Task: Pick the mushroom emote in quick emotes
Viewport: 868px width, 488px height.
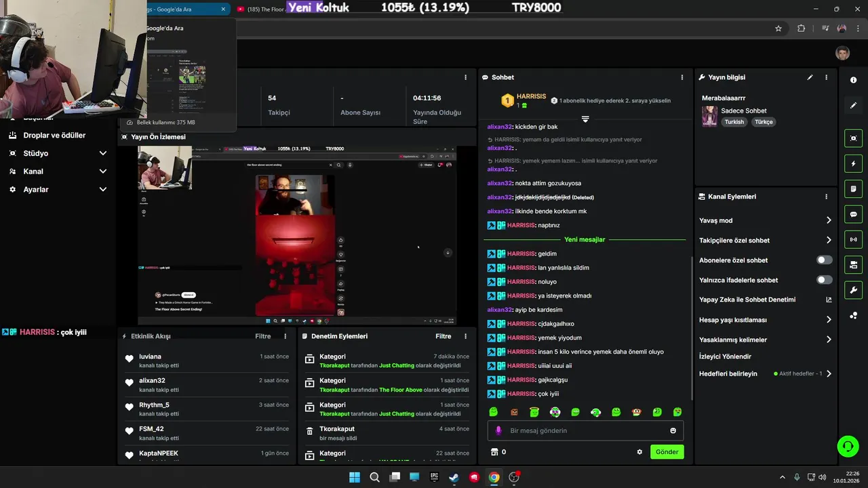Action: (x=637, y=412)
